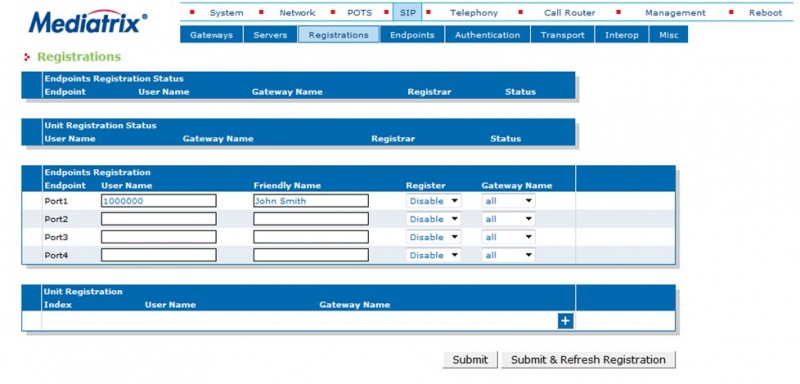The width and height of the screenshot is (800, 384).
Task: Select the Registrations tab
Action: [338, 35]
